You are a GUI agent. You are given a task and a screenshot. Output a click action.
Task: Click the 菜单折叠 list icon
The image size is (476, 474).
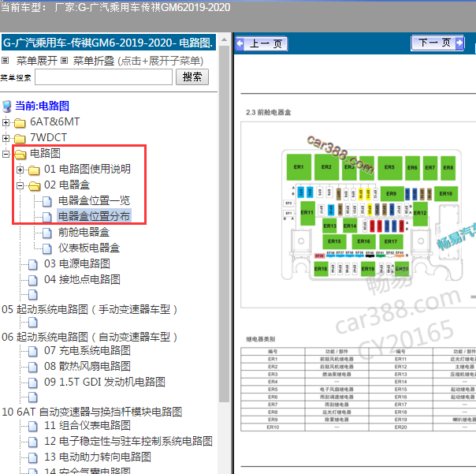click(x=64, y=61)
